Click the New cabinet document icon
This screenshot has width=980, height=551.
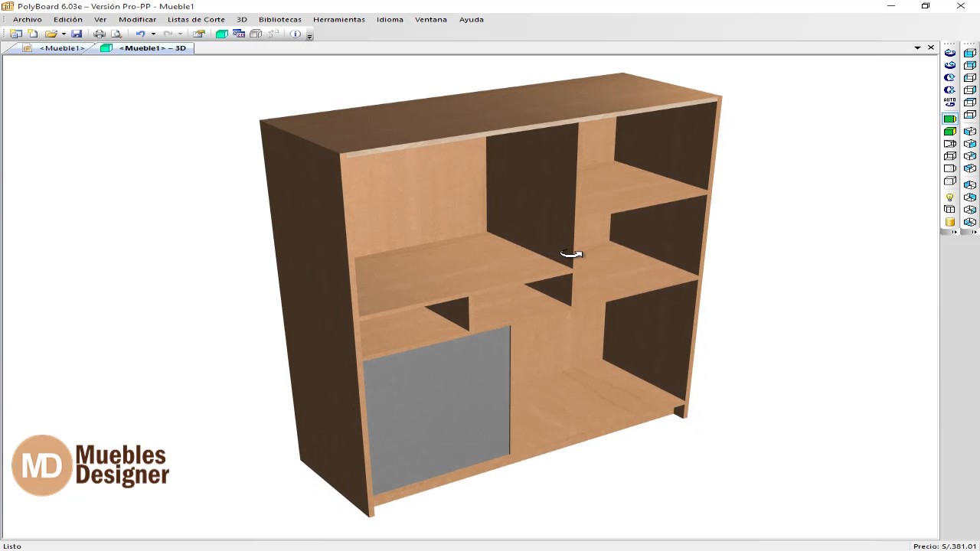coord(33,34)
